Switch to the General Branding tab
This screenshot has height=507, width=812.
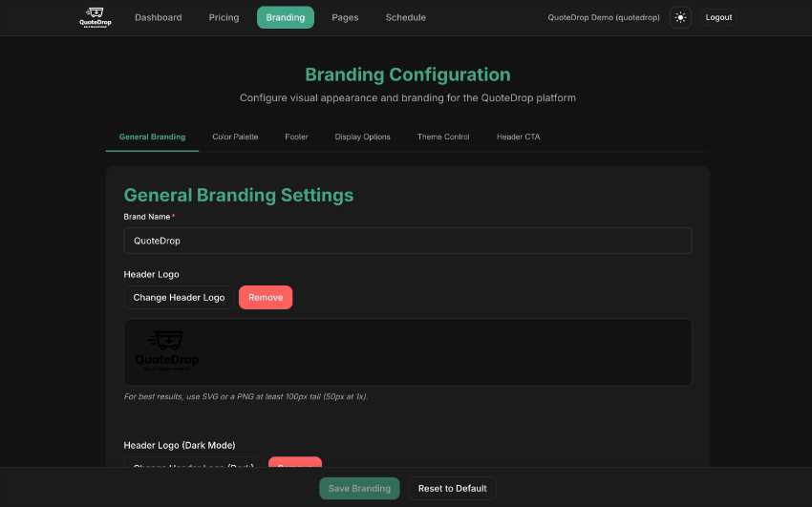(152, 137)
